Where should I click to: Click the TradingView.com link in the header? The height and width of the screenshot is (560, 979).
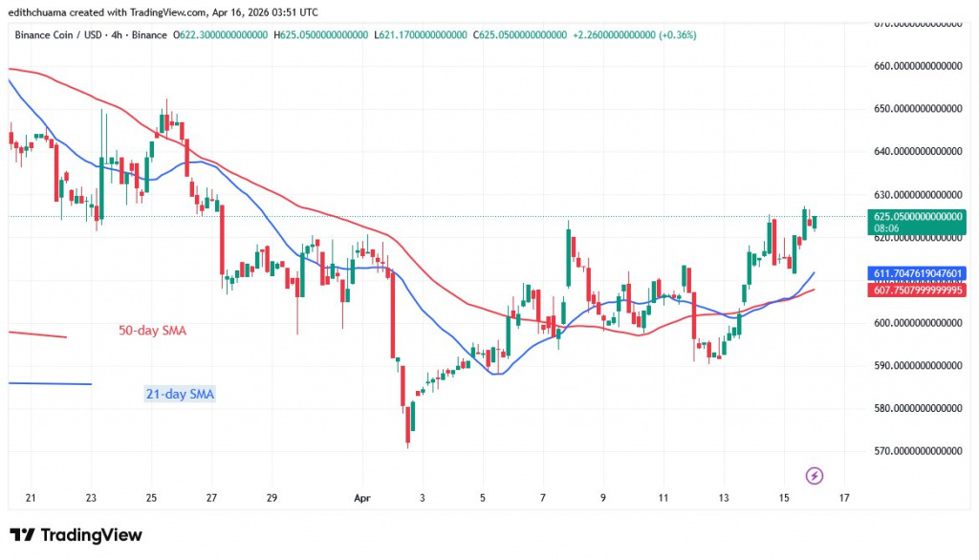click(167, 11)
